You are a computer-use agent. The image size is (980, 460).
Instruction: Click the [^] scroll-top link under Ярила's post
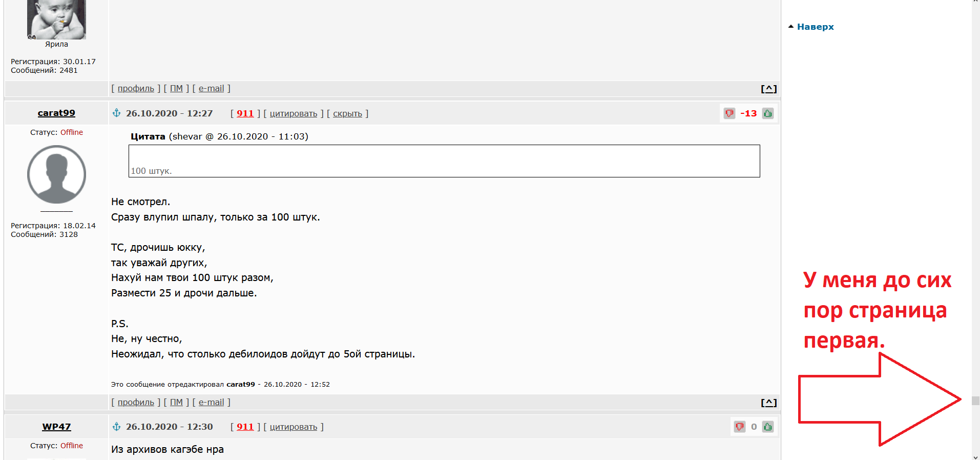click(x=768, y=89)
